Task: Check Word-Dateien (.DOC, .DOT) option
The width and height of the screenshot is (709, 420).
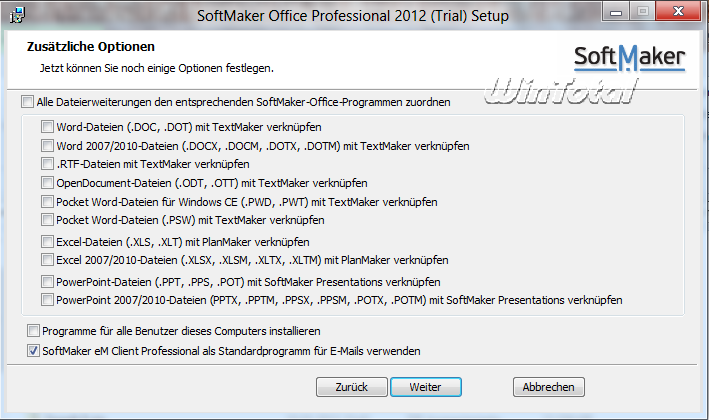Action: (48, 127)
